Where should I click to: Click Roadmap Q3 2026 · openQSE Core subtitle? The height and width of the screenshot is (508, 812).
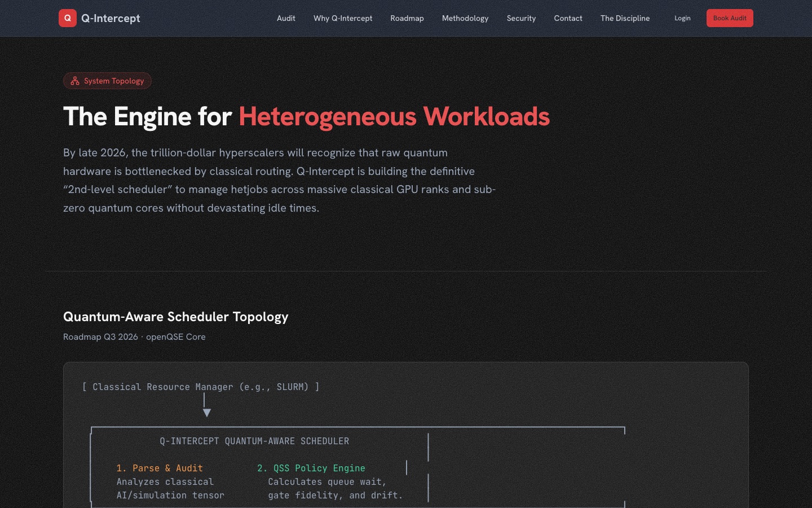point(134,337)
